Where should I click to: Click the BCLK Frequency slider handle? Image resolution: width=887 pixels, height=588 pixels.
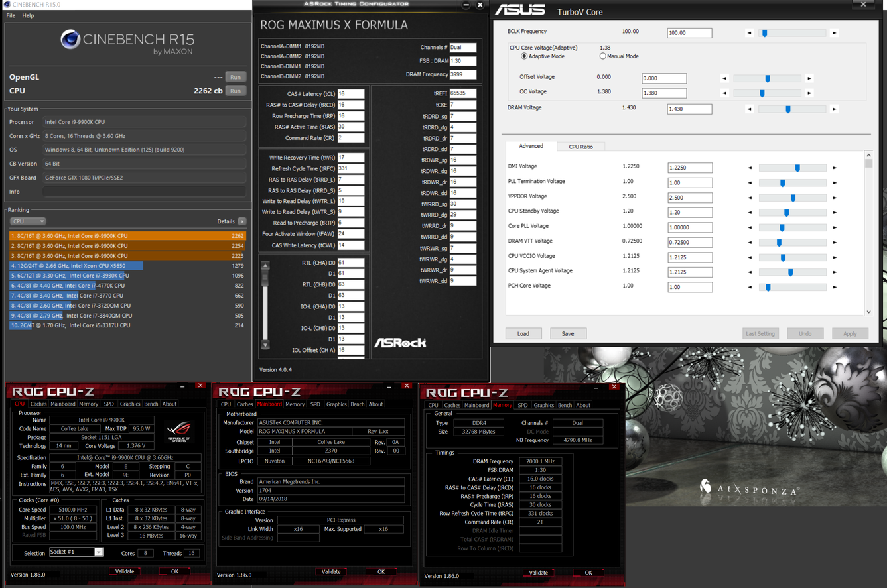tap(764, 33)
